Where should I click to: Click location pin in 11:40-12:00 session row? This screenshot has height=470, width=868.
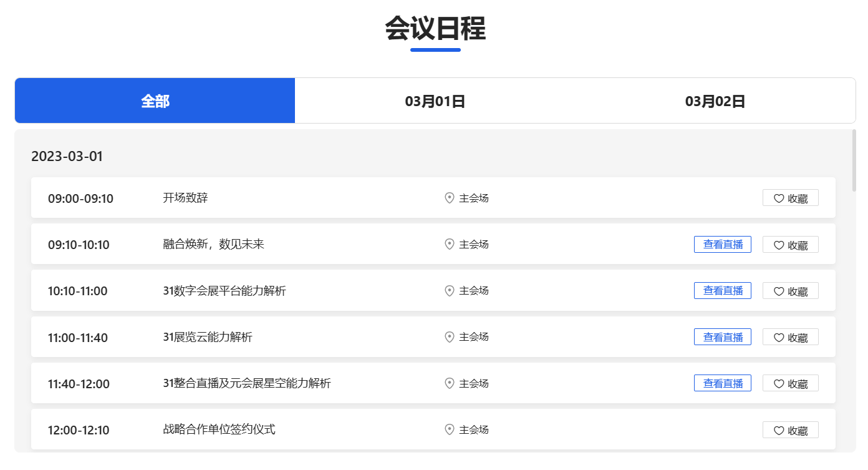click(449, 383)
